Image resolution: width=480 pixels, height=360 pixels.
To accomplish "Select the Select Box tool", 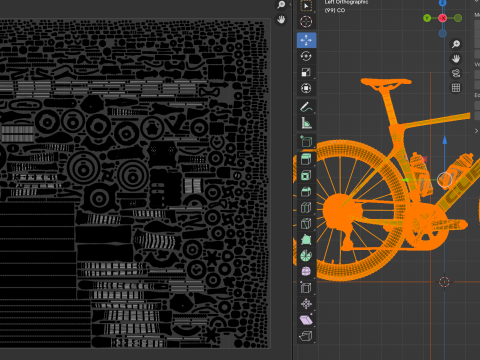I will (306, 6).
